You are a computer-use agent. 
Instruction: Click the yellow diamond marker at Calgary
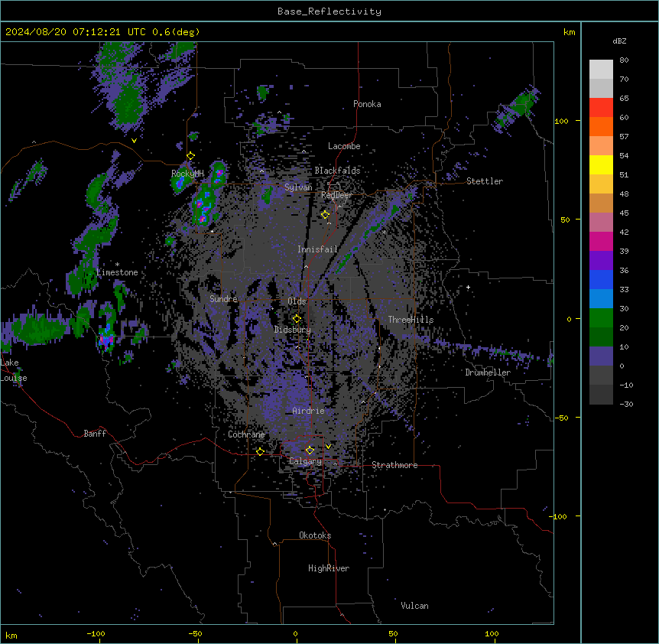click(310, 450)
